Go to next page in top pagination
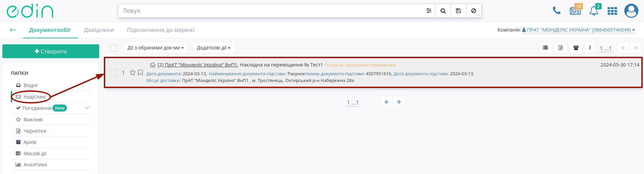The width and height of the screenshot is (644, 174). [636, 48]
